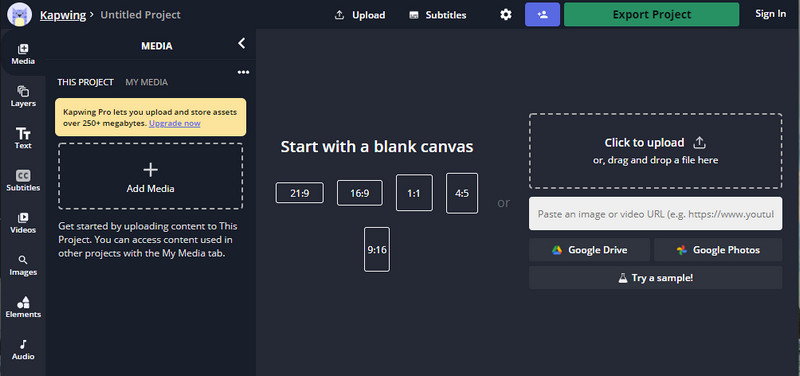Open the Elements sidebar panel
Viewport: 800px width, 376px height.
(23, 308)
